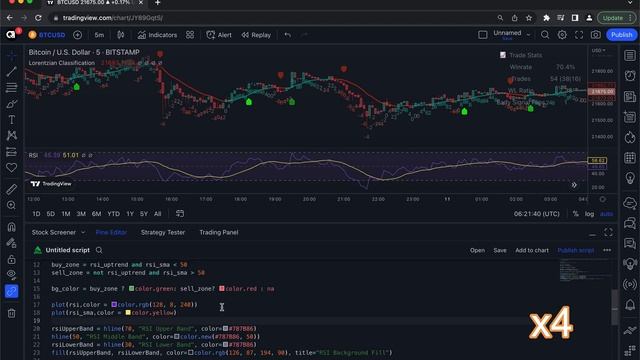Screen dimensions: 640x360
Task: Toggle percent scale on the price axis
Action: [x=576, y=214]
